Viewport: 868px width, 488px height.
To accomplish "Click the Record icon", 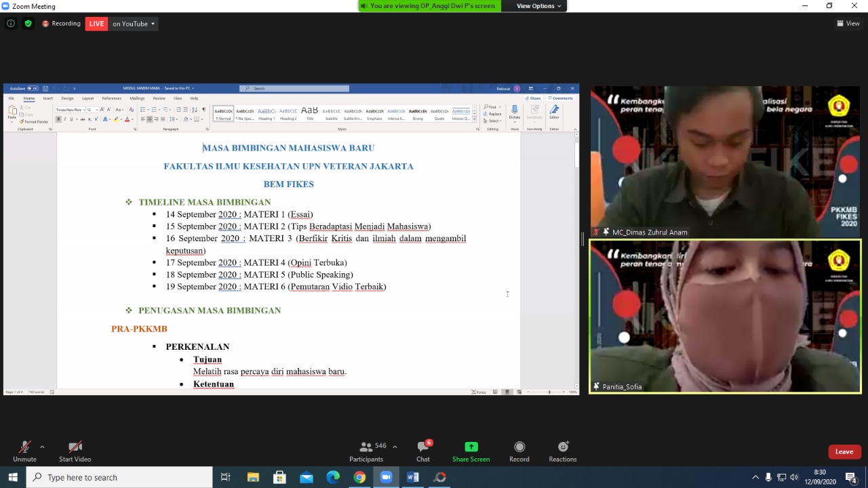I will [x=519, y=447].
